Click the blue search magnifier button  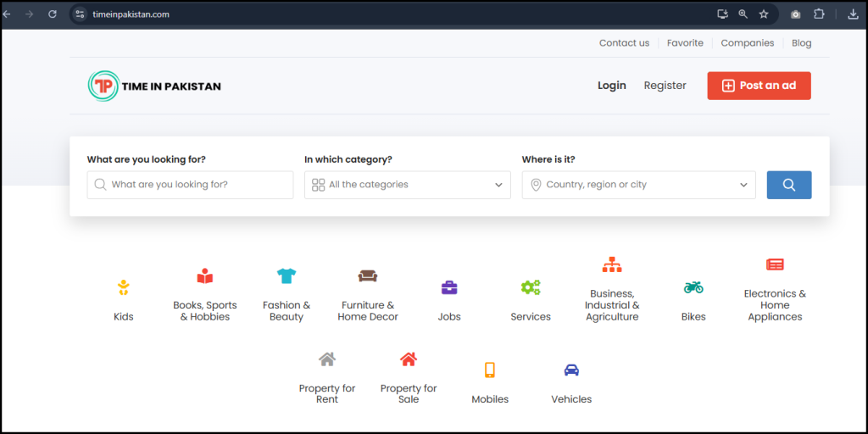(x=788, y=185)
